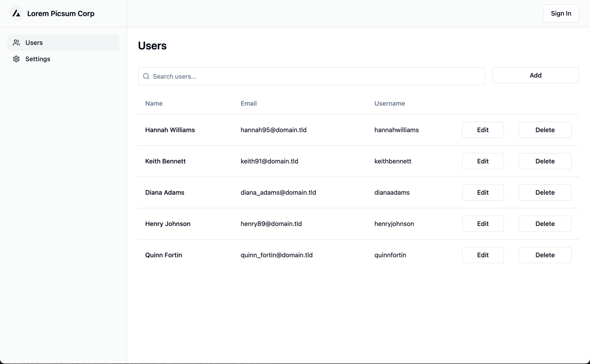
Task: Click the Users people icon in sidebar
Action: 16,43
